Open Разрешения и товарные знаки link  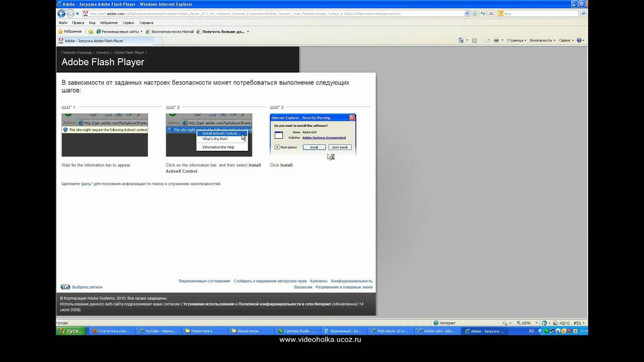[x=344, y=287]
